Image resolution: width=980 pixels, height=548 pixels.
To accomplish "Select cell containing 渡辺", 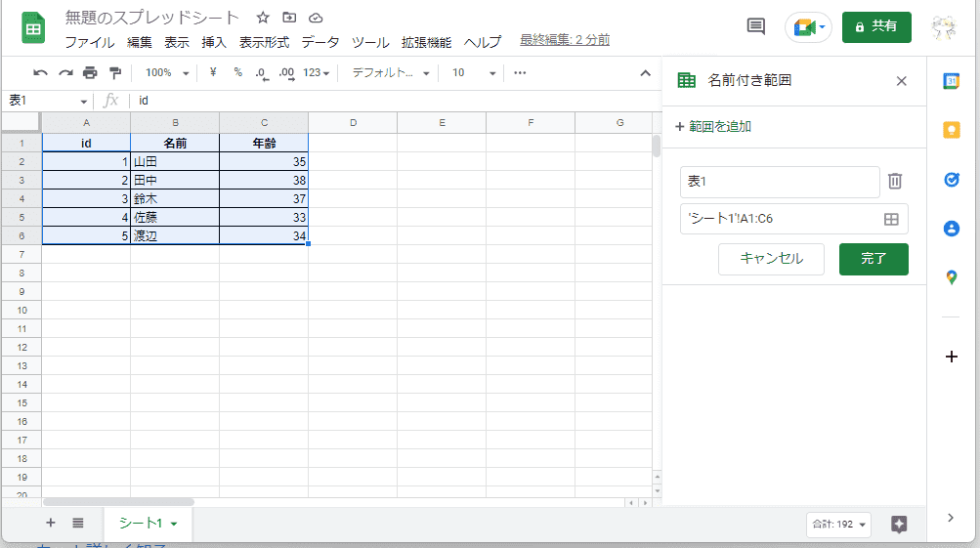I will 175,236.
